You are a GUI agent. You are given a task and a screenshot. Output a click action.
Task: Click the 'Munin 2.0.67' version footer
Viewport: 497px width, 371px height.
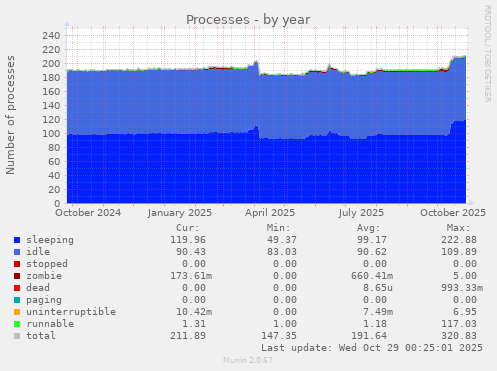pos(248,360)
